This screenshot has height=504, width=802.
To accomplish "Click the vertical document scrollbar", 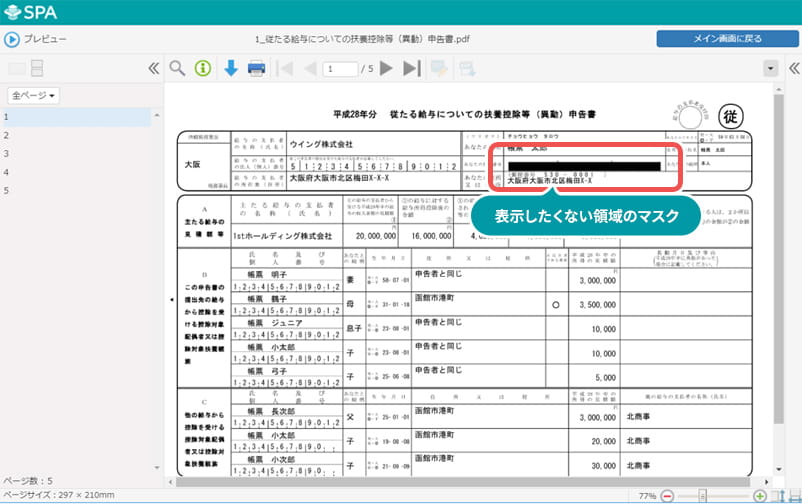I will tap(778, 258).
